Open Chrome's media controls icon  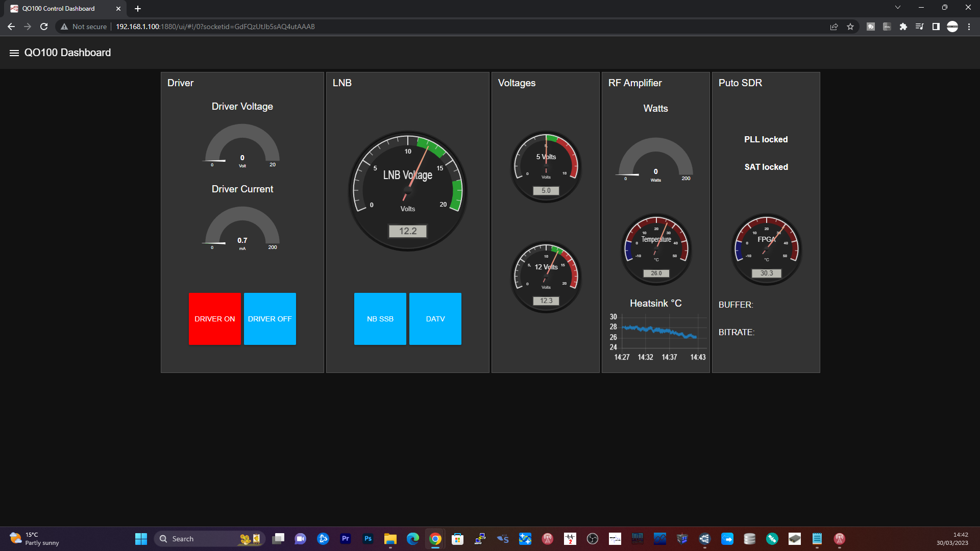pos(919,27)
